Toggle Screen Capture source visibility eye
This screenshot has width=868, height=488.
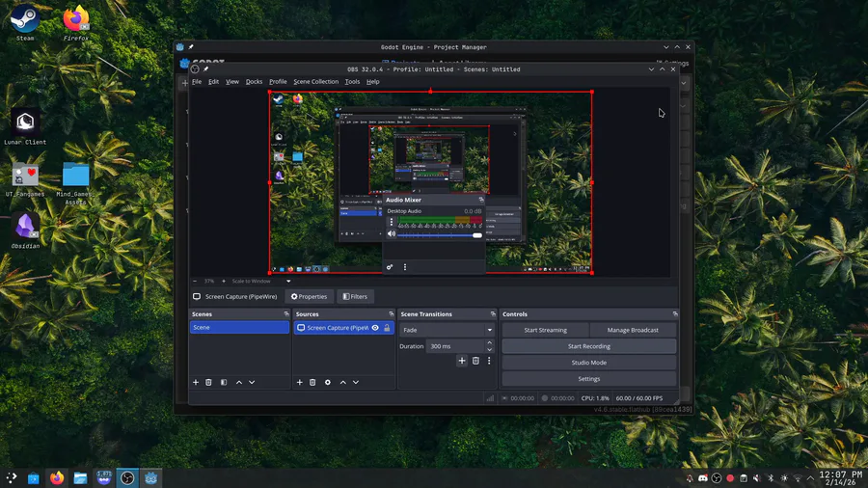[x=375, y=328]
